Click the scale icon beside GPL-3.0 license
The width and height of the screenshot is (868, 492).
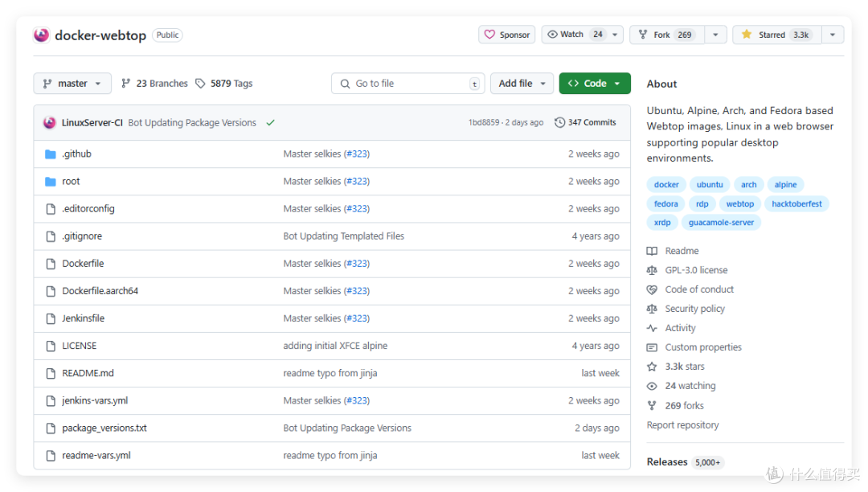[652, 270]
